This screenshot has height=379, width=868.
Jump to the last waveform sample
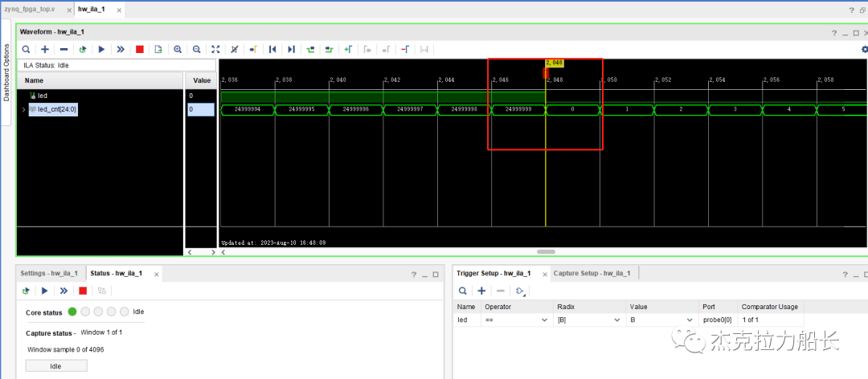click(291, 49)
